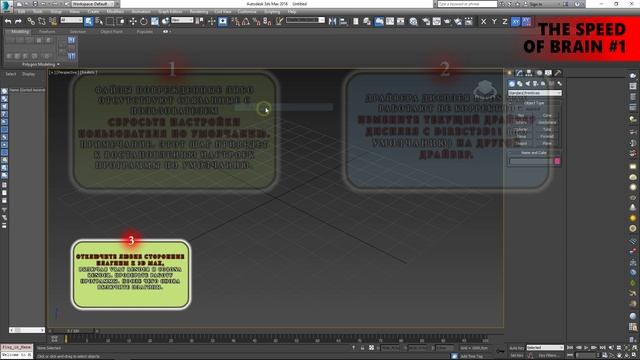Toggle Angle Snap
Screen dimensions: 640x360
[246, 21]
